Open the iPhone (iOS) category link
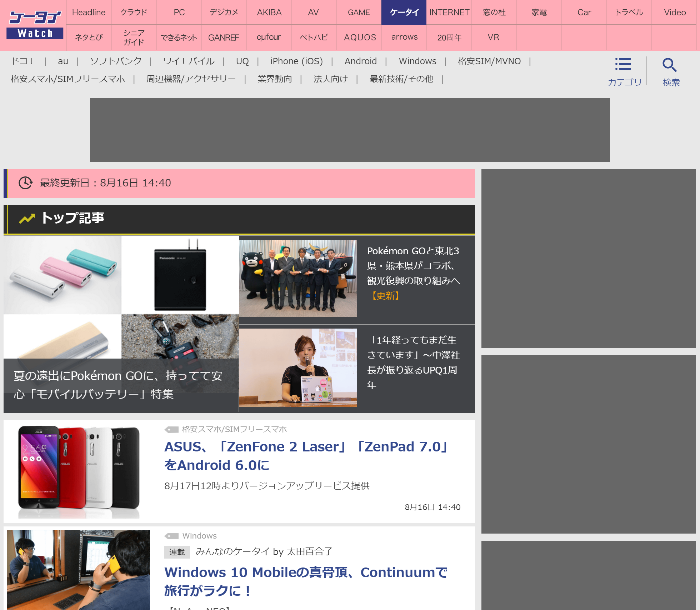Screen dimensions: 700x610 tap(296, 61)
